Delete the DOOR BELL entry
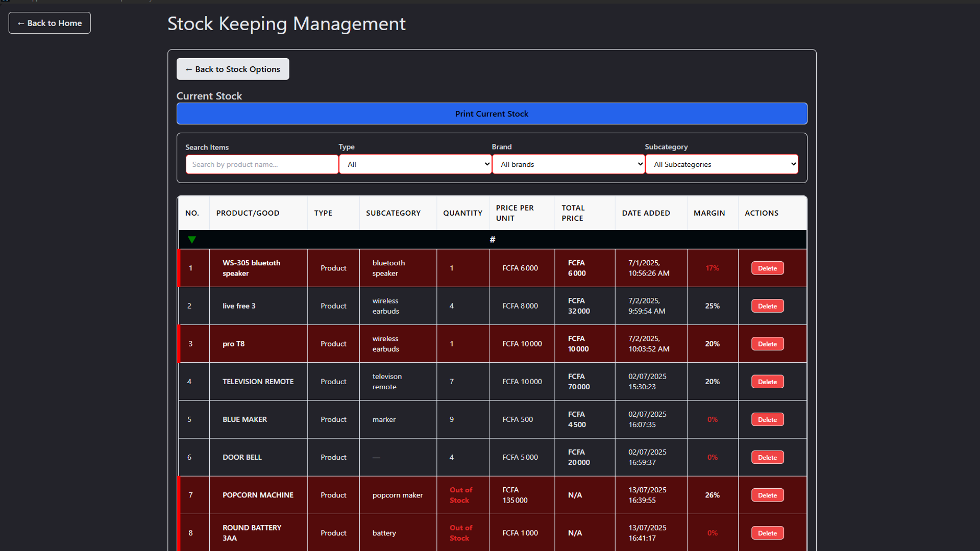This screenshot has width=980, height=551. tap(767, 457)
